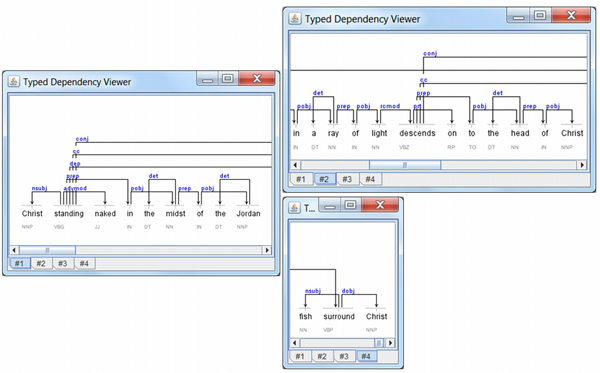Select tab #4 in left viewer window
The height and width of the screenshot is (373, 600).
(x=84, y=263)
